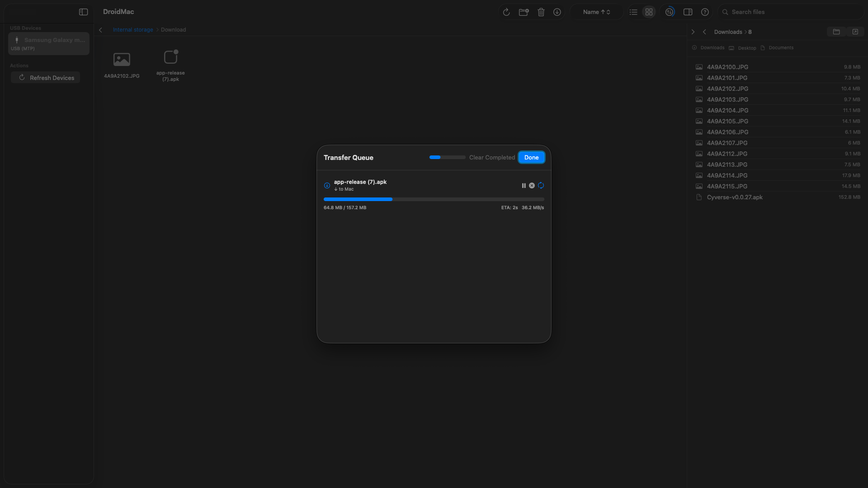
Task: Open the side panel icon near Help
Action: coord(688,12)
